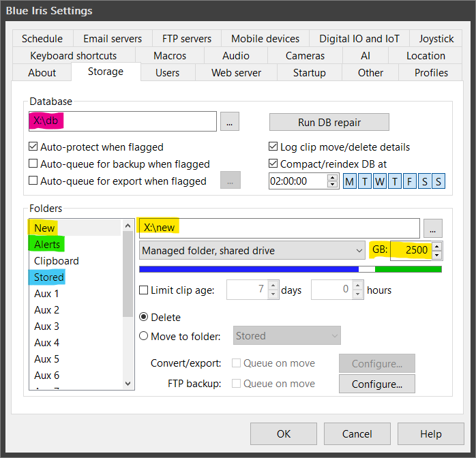The width and height of the screenshot is (476, 458).
Task: Switch to the Users tab
Action: (x=168, y=72)
